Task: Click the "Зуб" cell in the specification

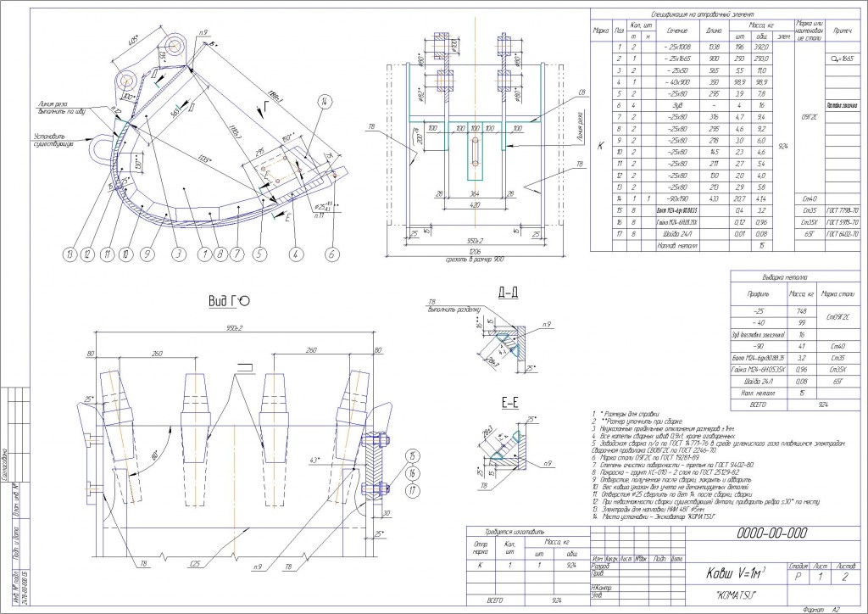Action: [676, 106]
